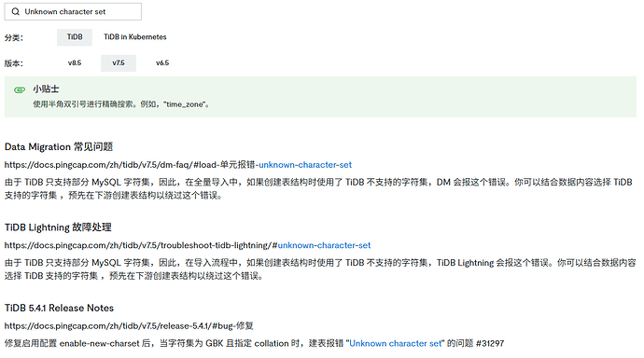
Task: Click highlighted 'Unknown character set' in release note
Action: coord(395,343)
